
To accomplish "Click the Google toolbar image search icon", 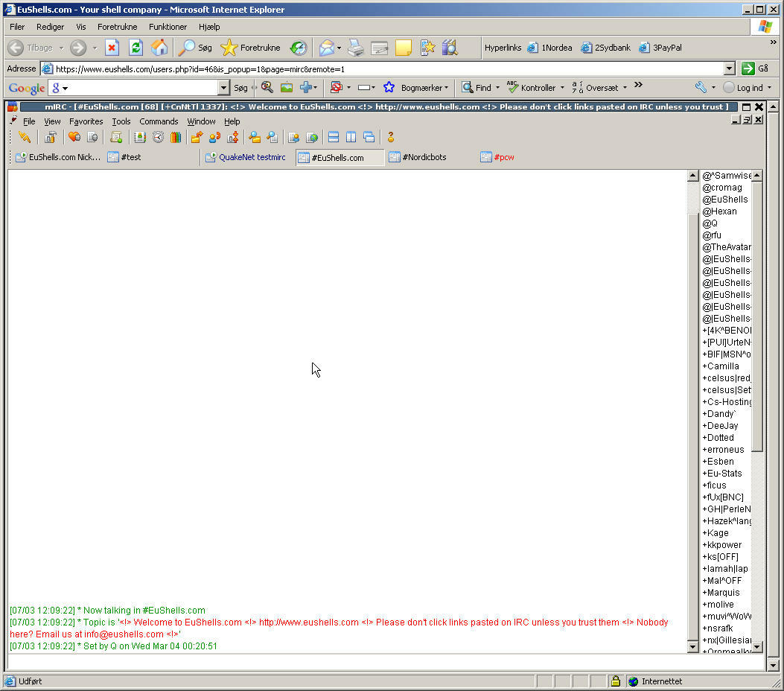I will 287,88.
